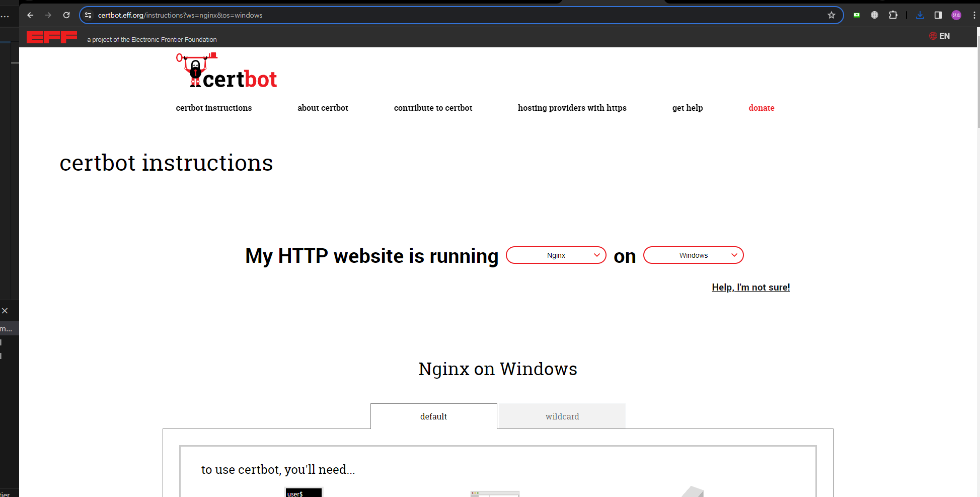
Task: Click the user$ terminal thumbnail
Action: click(x=304, y=492)
